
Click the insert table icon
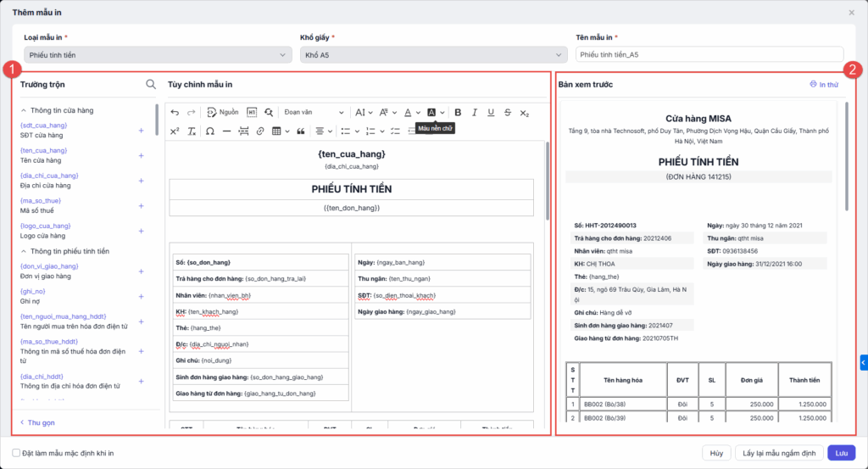276,131
